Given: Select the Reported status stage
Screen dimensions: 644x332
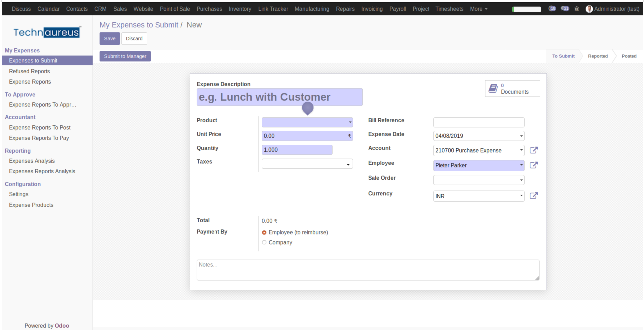Looking at the screenshot, I should pos(598,56).
